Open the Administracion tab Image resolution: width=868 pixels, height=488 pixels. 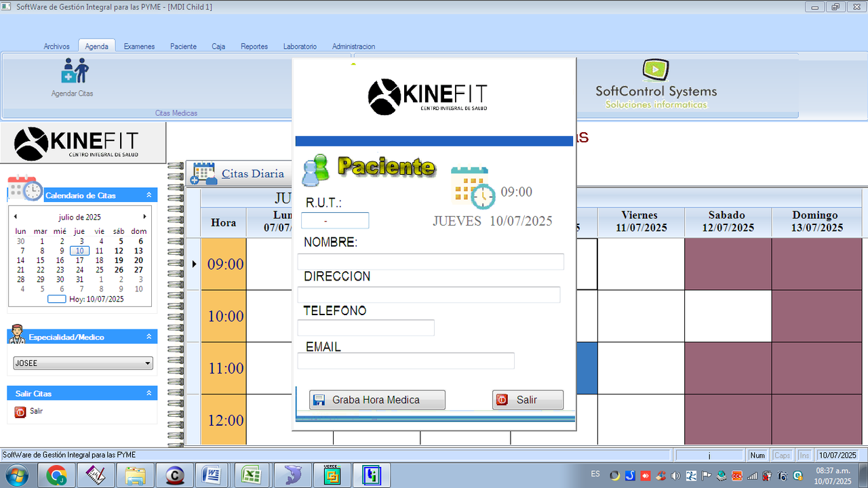point(353,46)
